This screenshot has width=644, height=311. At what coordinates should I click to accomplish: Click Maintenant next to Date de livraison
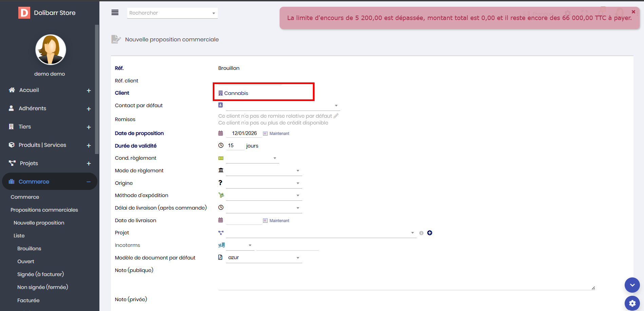279,221
